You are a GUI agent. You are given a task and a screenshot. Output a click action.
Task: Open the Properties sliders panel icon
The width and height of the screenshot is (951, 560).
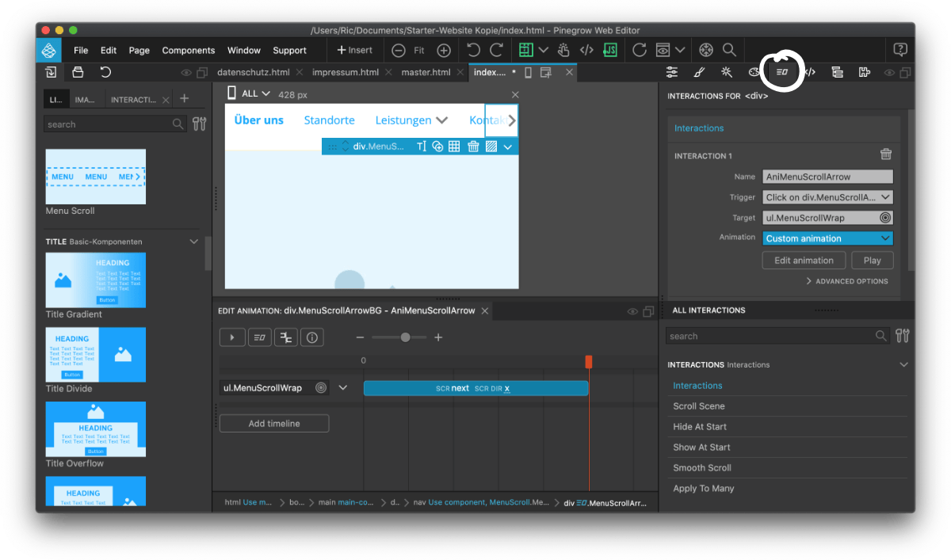click(x=672, y=72)
